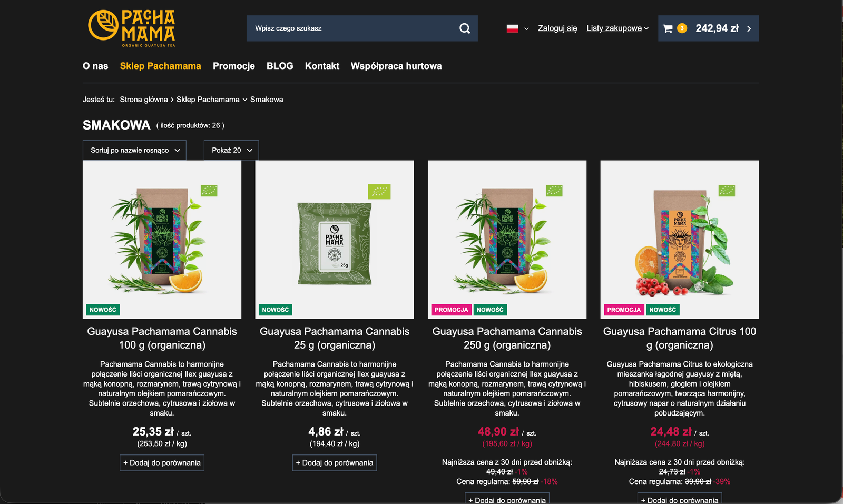Viewport: 843px width, 504px height.
Task: Click the (253,50 zł / kg) unit price
Action: [162, 444]
